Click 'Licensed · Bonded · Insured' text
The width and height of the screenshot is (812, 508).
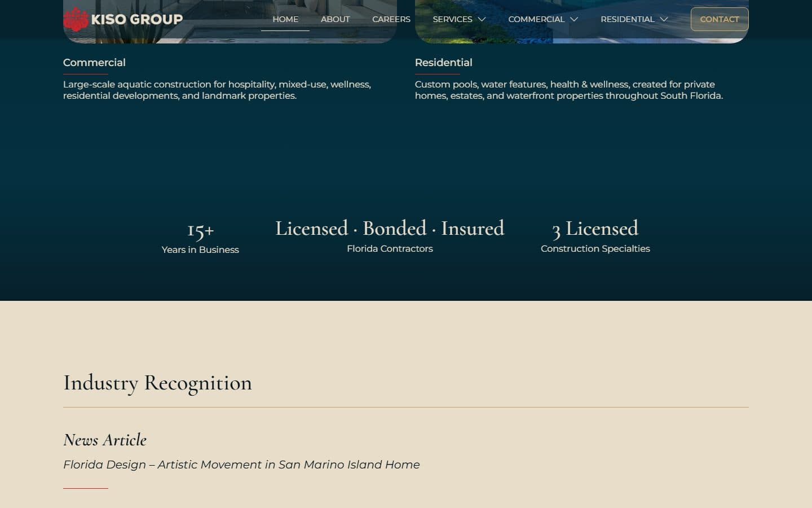pyautogui.click(x=390, y=228)
